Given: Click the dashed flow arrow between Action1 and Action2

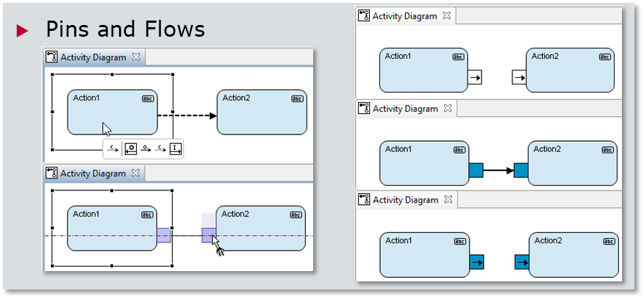Looking at the screenshot, I should (187, 115).
